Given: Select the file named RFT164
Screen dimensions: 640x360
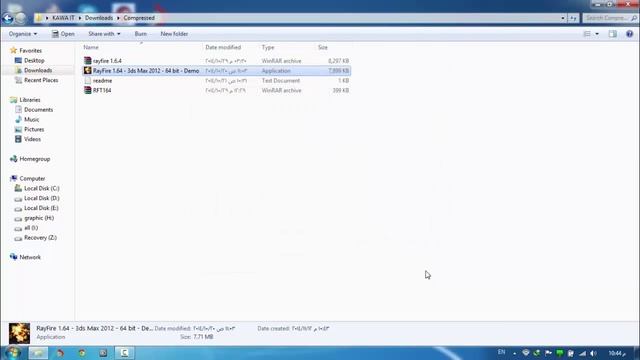Looking at the screenshot, I should click(x=102, y=90).
